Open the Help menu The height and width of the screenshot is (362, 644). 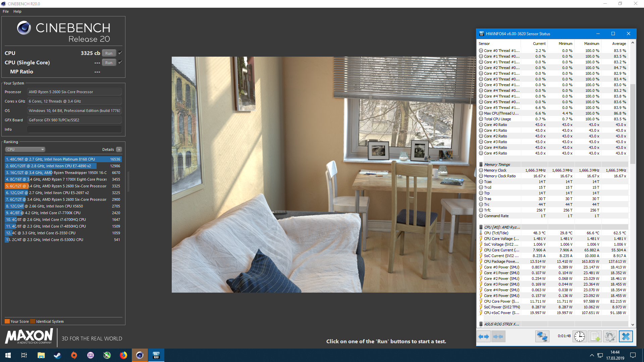[x=17, y=11]
